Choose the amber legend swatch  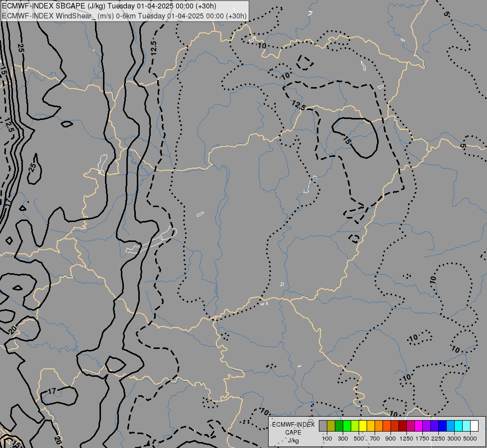point(371,426)
